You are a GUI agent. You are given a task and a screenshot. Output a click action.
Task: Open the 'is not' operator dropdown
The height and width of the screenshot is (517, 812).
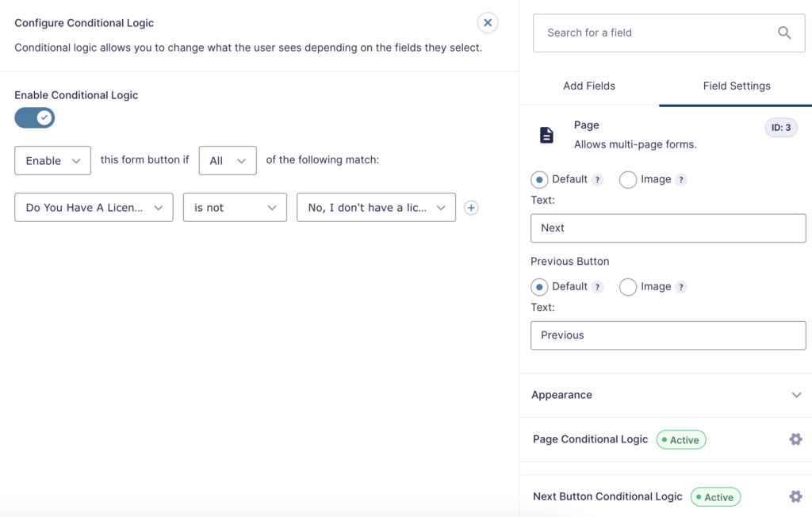[235, 207]
